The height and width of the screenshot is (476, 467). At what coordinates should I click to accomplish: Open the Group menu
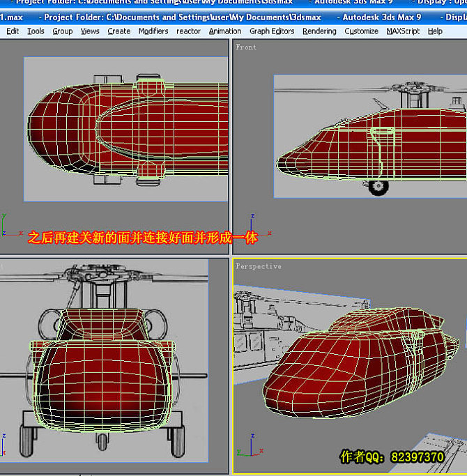click(63, 31)
